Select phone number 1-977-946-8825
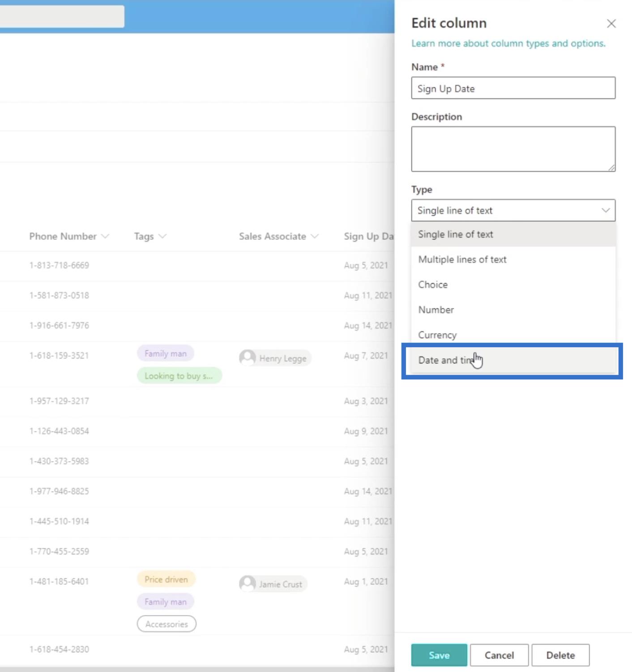 (59, 491)
